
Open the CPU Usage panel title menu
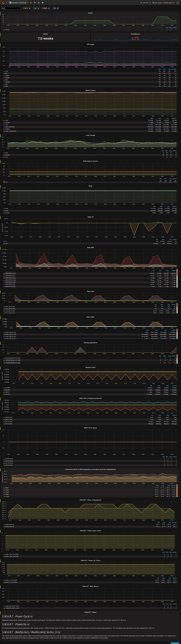90,44
